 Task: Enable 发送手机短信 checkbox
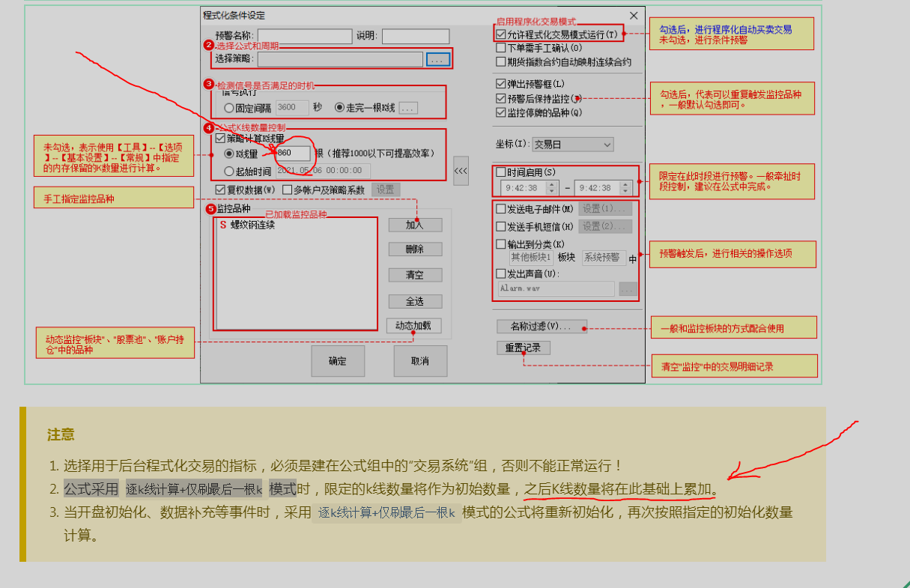[x=501, y=226]
